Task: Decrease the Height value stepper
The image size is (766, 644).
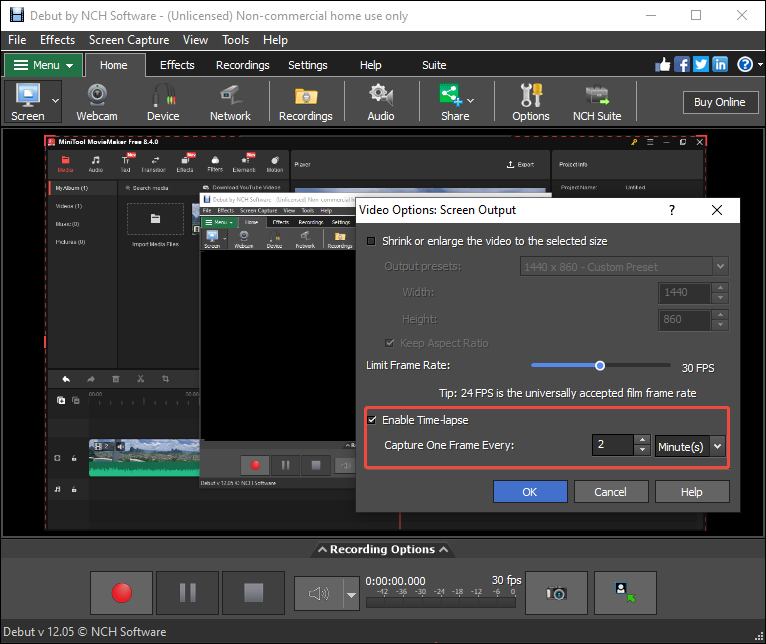Action: (720, 325)
